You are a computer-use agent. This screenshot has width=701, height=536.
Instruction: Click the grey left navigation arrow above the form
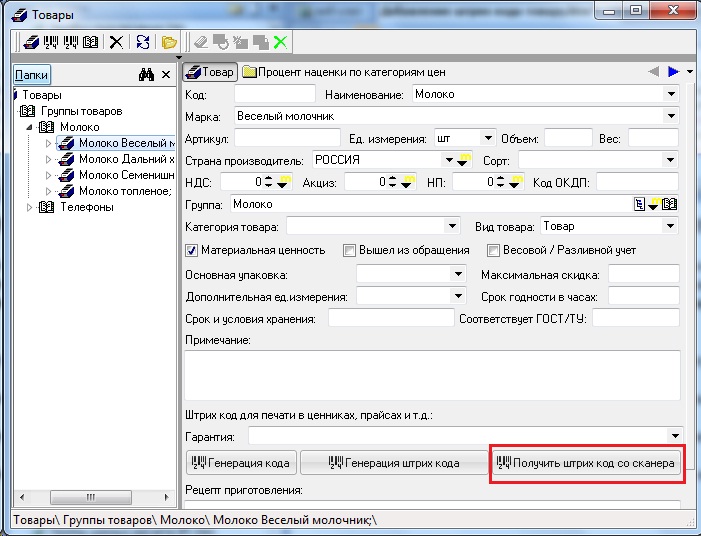tap(654, 72)
